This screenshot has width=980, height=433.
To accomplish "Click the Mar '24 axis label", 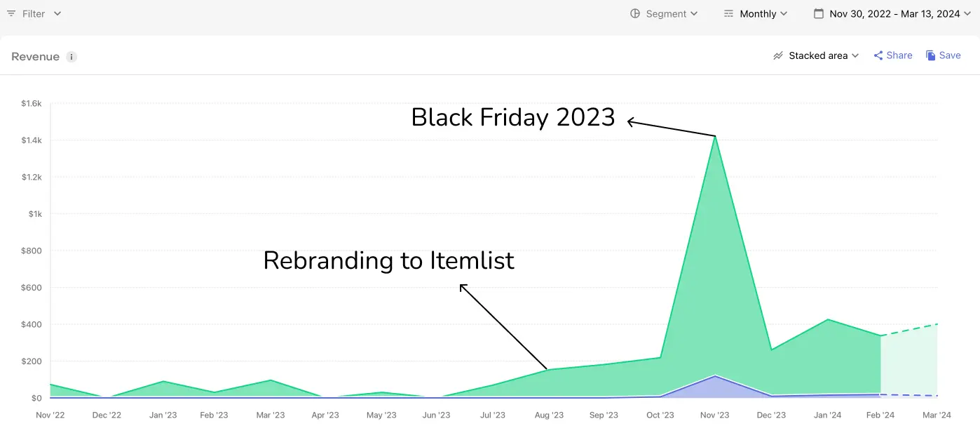I will coord(937,415).
